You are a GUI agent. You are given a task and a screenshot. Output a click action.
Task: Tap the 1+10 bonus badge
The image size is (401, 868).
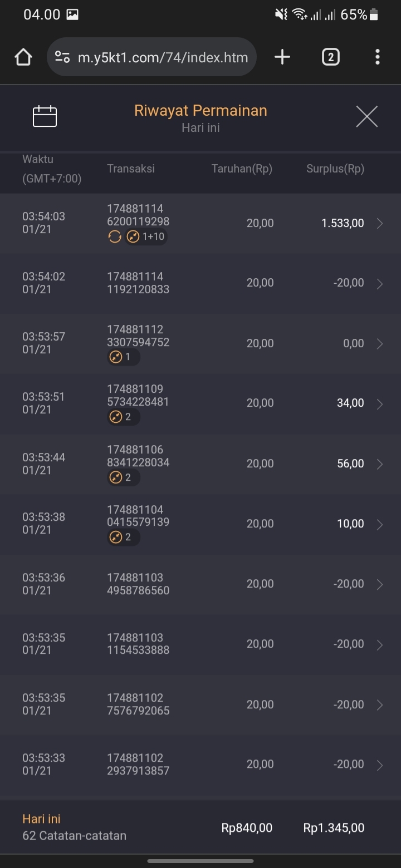[x=147, y=237]
